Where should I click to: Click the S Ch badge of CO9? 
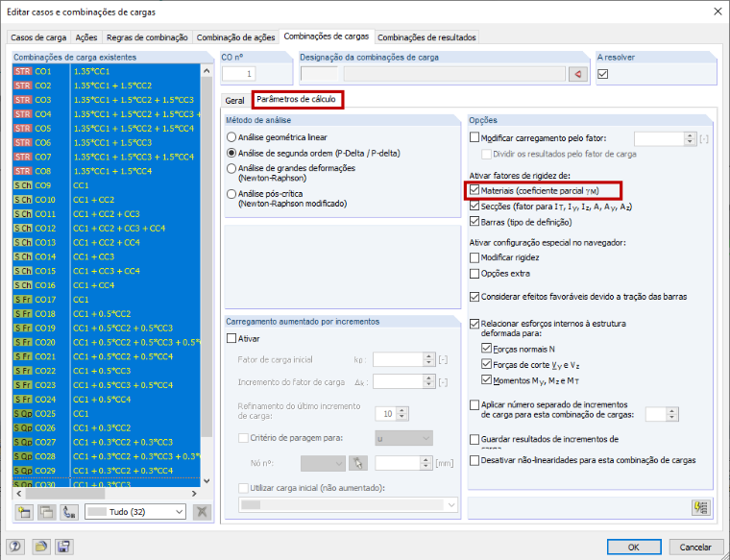22,185
